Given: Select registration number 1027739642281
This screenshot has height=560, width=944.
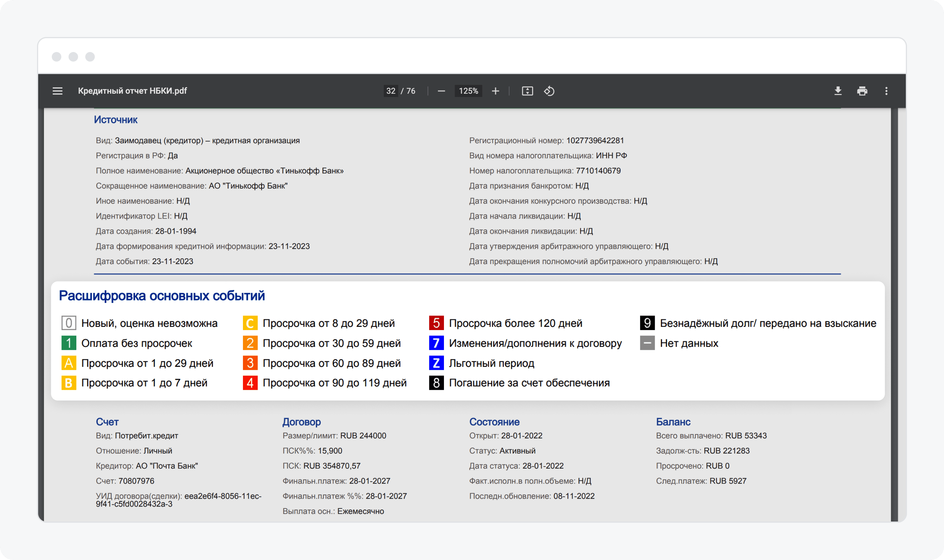Looking at the screenshot, I should click(x=595, y=140).
